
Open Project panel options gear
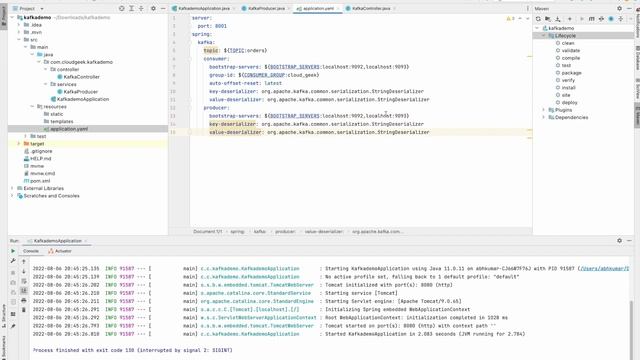[x=153, y=8]
